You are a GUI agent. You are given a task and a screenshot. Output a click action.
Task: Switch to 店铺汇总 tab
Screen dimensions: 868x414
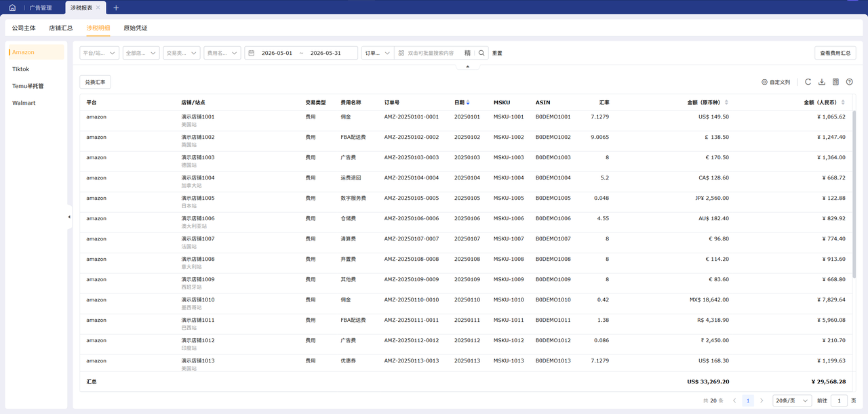click(61, 28)
